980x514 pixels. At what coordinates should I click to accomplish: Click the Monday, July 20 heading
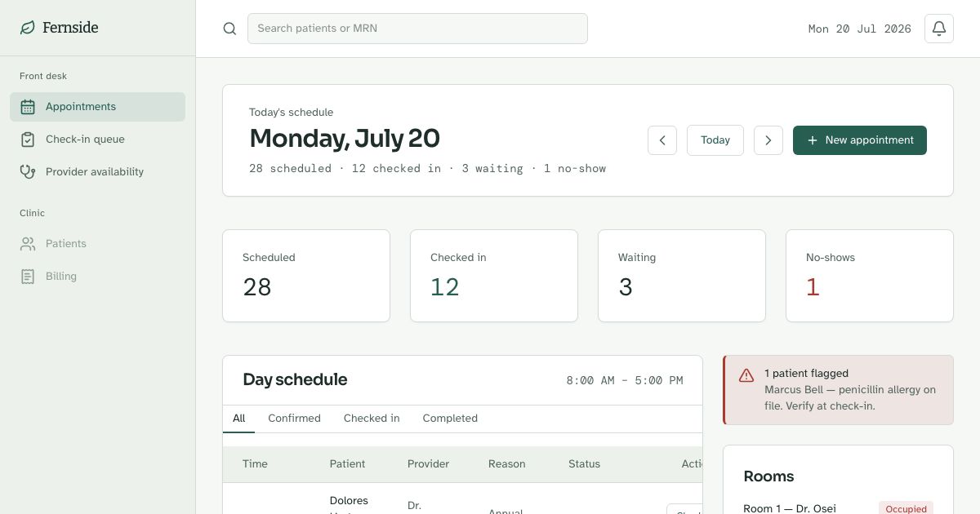pyautogui.click(x=345, y=139)
